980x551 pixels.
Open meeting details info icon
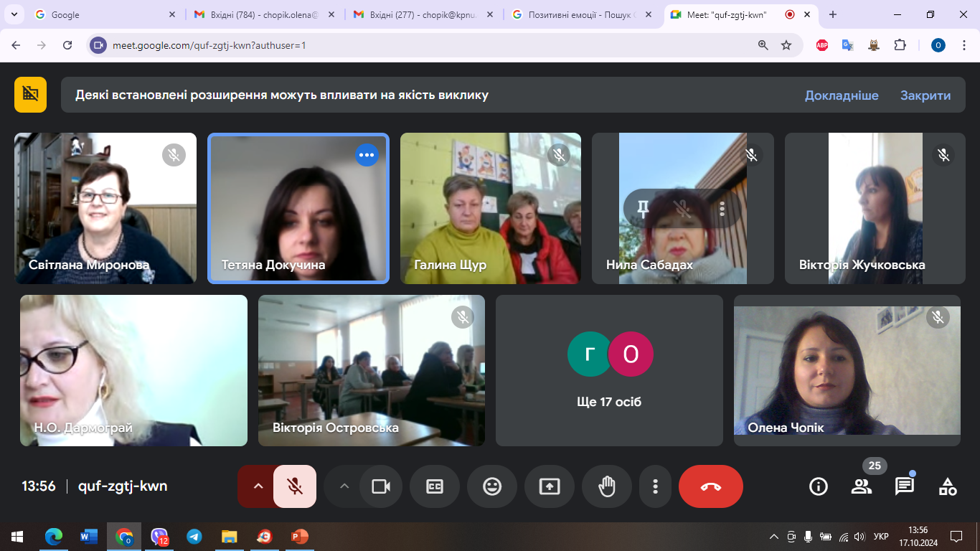818,486
